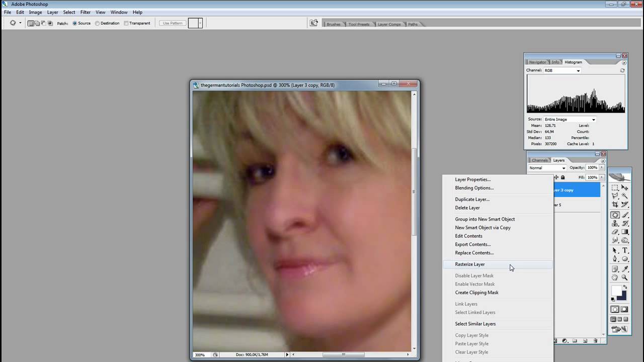Viewport: 644px width, 362px height.
Task: Select the History Brush tool
Action: coord(625,223)
